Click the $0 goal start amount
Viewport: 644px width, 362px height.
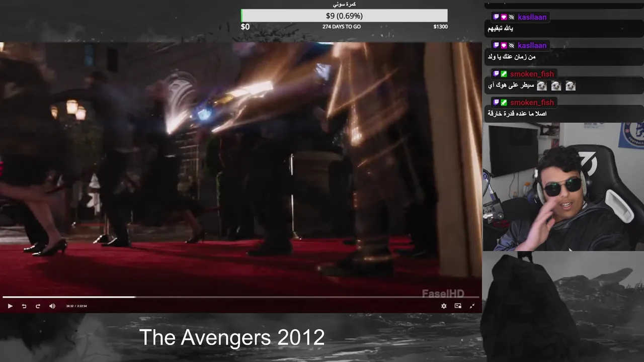245,27
